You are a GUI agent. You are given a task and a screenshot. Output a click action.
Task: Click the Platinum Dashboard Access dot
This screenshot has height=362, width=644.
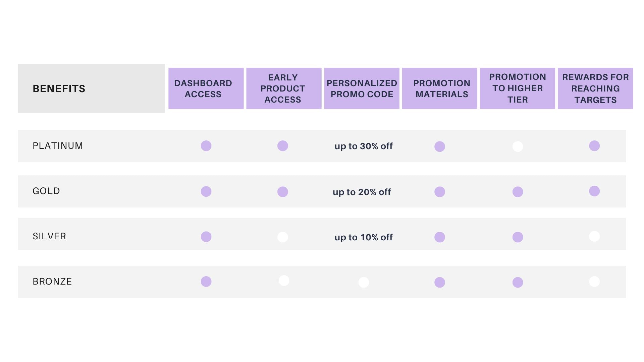click(x=206, y=146)
